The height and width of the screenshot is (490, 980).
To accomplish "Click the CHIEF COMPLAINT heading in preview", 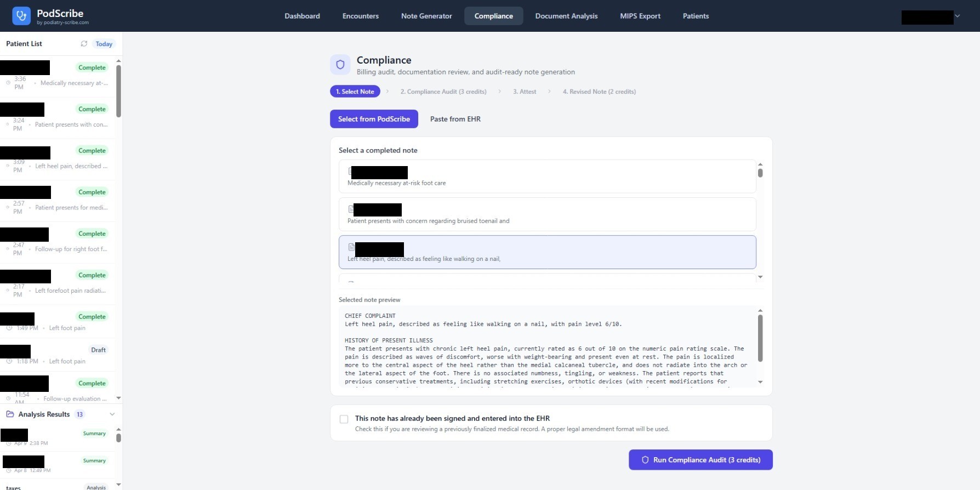I will click(x=370, y=316).
